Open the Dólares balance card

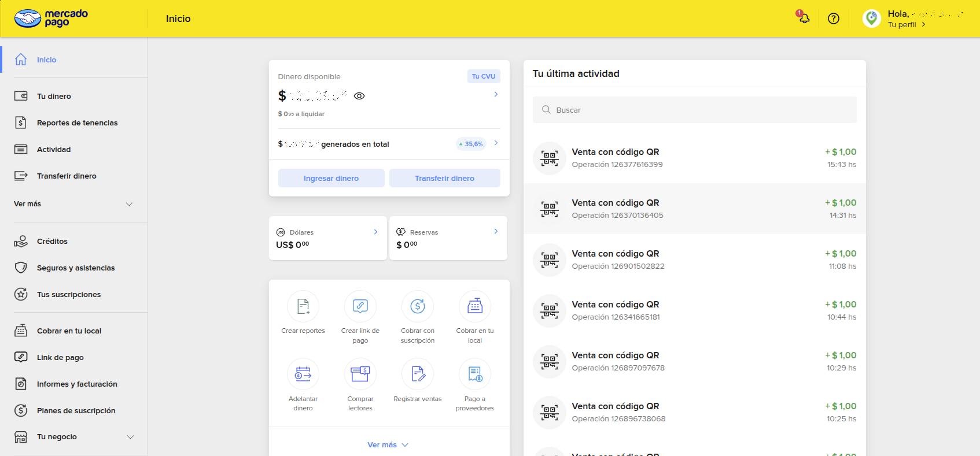coord(327,238)
